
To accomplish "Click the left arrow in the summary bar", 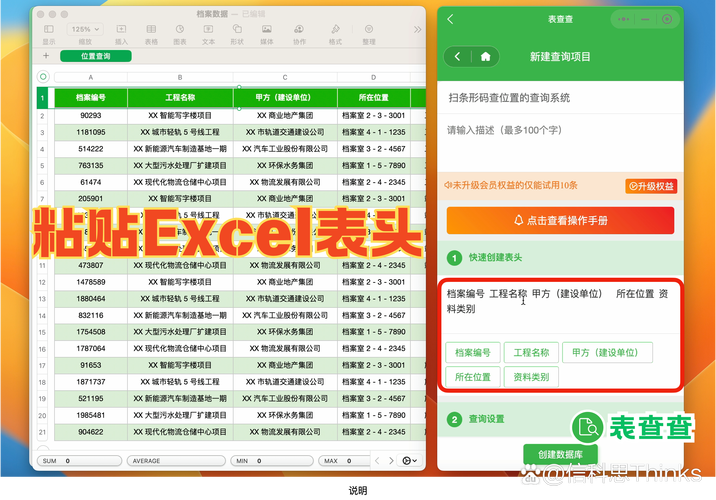I will pos(377,461).
